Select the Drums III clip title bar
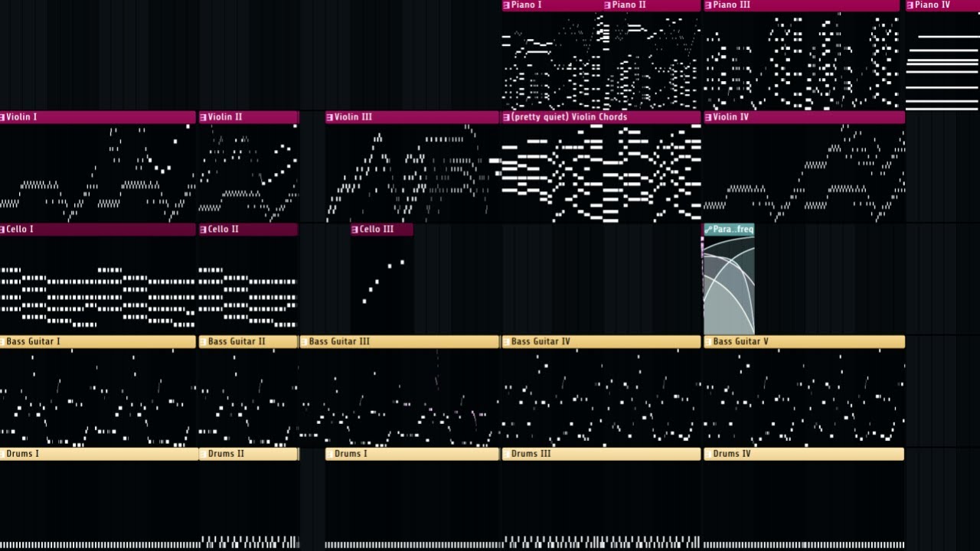Viewport: 980px width, 551px height. coord(601,454)
